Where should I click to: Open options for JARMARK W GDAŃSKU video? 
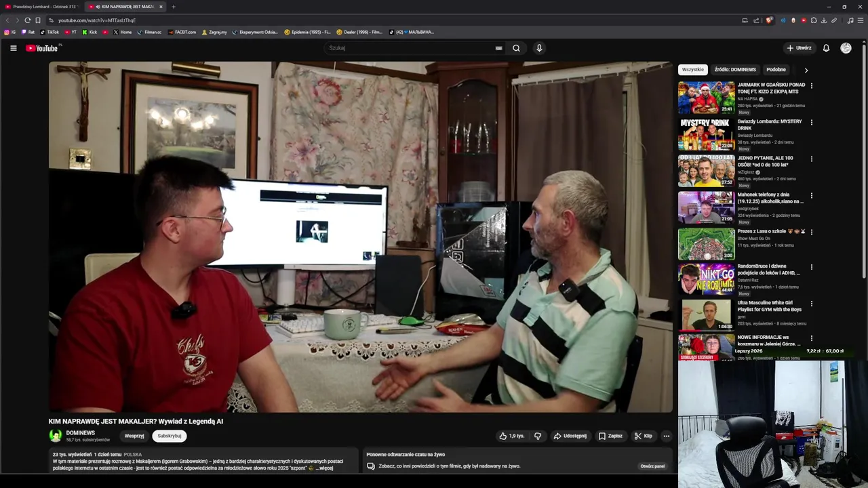coord(811,86)
